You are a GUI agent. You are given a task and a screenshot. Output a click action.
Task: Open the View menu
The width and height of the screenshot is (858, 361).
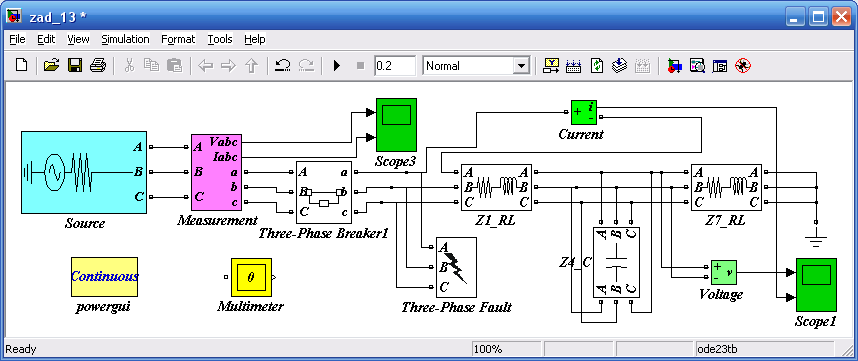78,39
